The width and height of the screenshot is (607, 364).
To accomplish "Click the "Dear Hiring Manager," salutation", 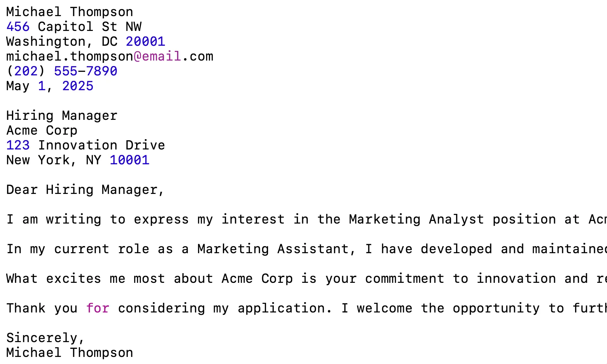I will (85, 190).
